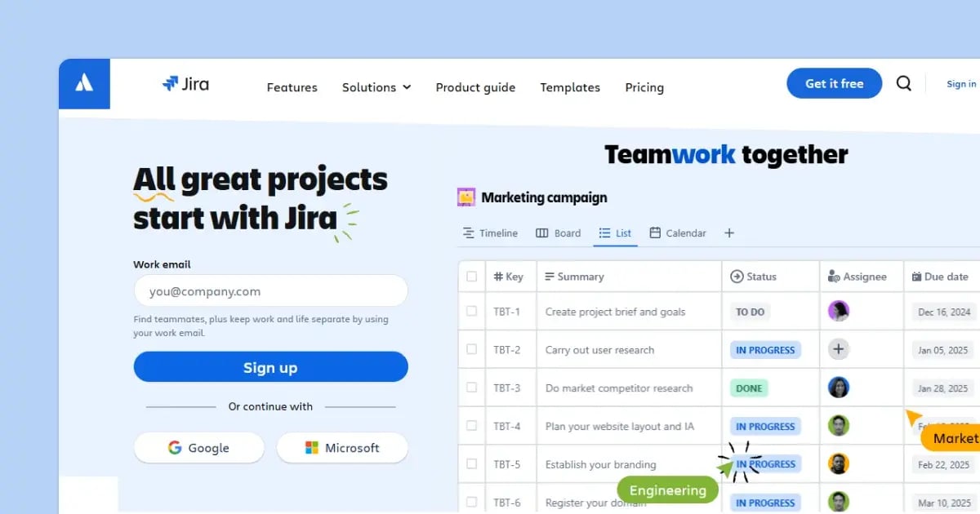Click the TBT-3 assignee avatar
This screenshot has width=980, height=514.
(x=839, y=388)
